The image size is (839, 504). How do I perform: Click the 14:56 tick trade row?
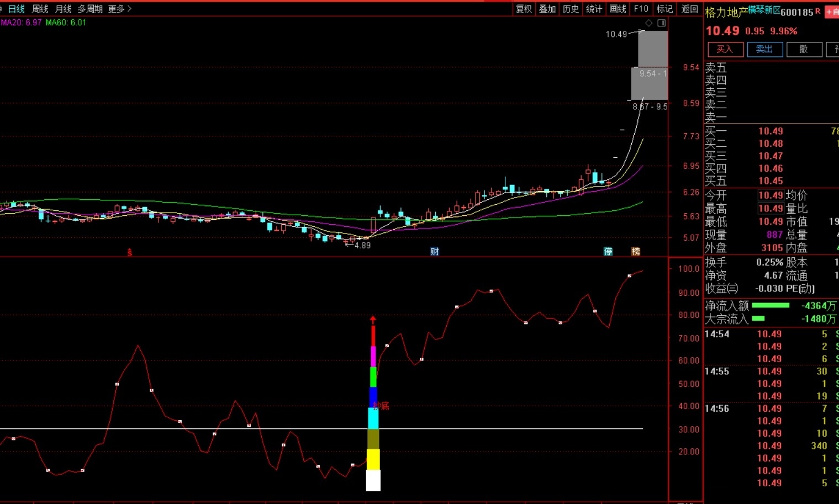[x=772, y=408]
